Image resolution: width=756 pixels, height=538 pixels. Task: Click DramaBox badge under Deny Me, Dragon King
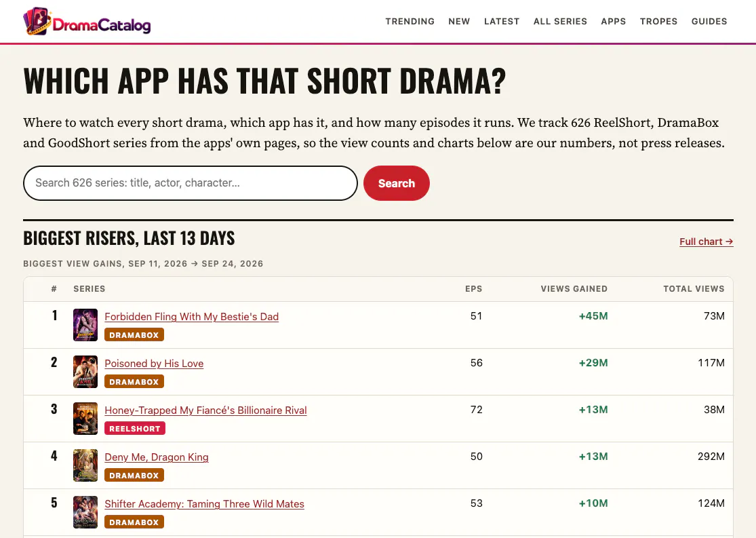(x=134, y=476)
